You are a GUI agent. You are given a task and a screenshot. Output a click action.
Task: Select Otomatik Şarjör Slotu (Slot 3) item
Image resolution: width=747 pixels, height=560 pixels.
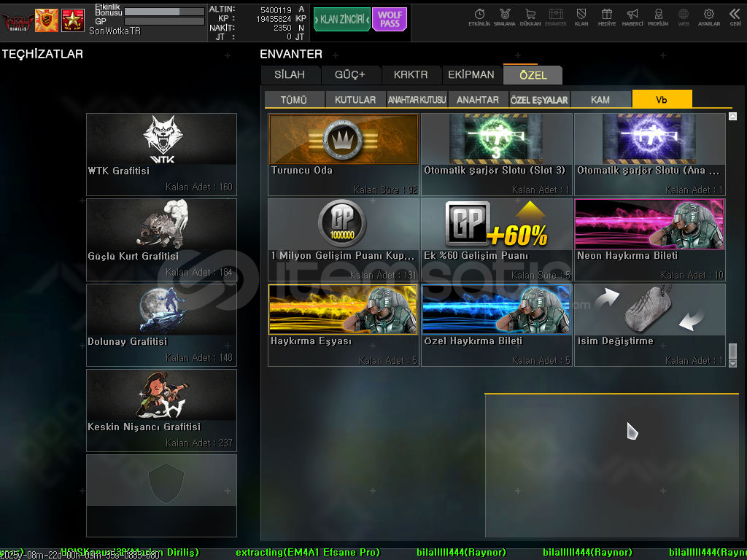pos(496,155)
